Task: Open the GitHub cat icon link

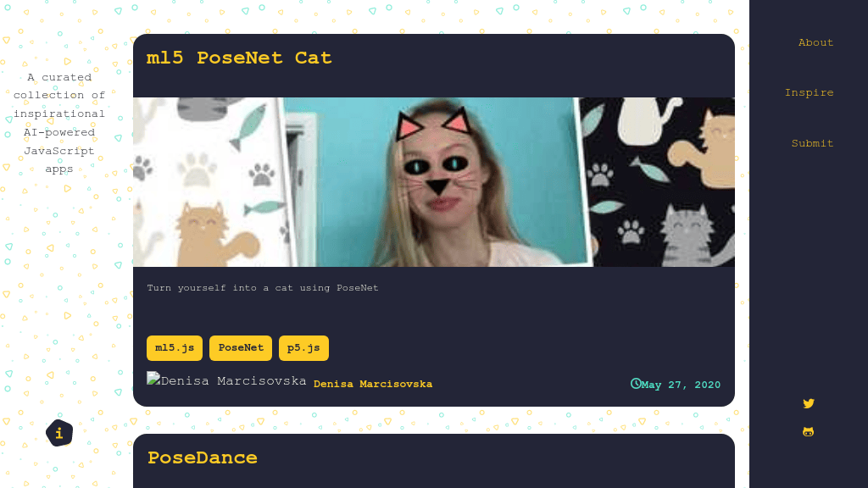Action: 808,431
